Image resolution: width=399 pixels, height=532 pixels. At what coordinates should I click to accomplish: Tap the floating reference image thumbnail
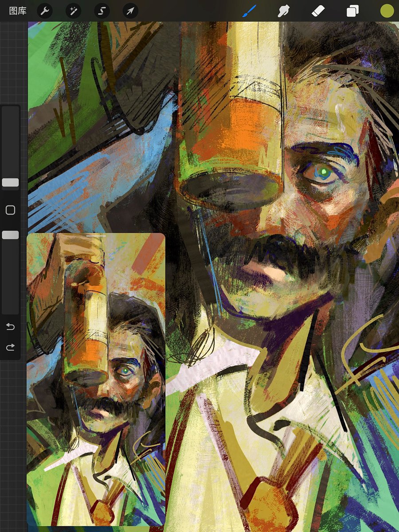coord(96,379)
